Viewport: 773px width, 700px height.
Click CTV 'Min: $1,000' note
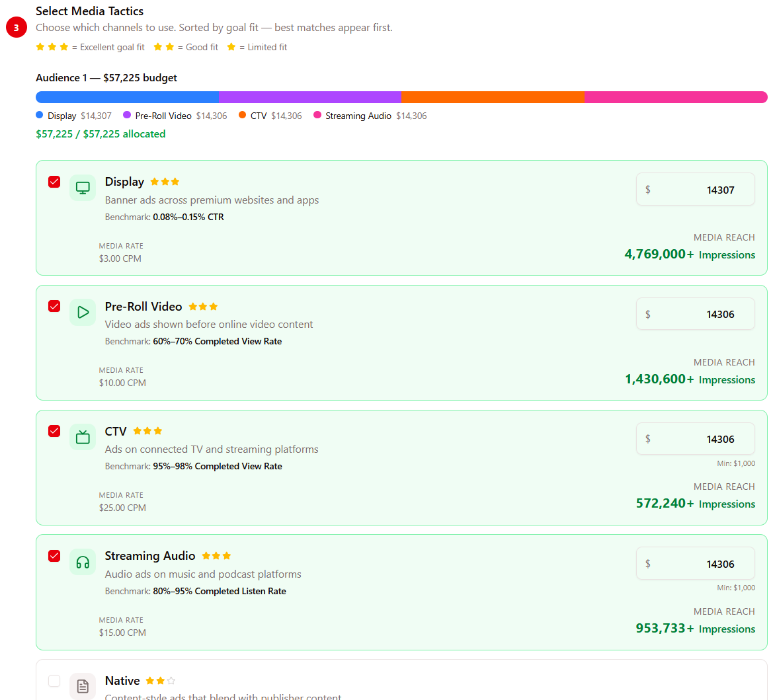coord(736,463)
